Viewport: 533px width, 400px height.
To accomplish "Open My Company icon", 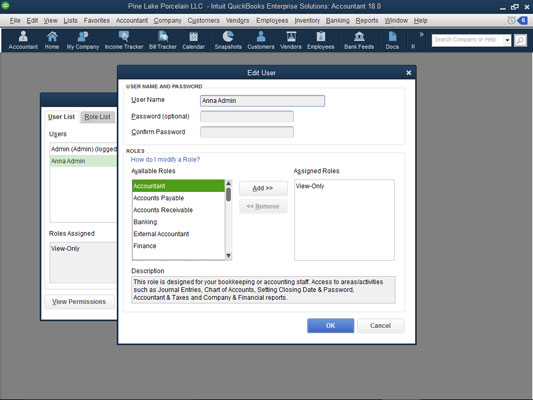I will 83,40.
